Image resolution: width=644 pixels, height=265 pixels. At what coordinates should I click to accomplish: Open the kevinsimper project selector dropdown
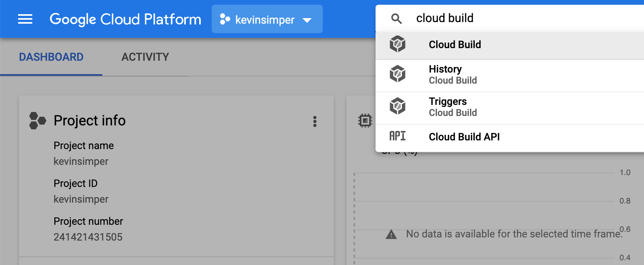267,19
